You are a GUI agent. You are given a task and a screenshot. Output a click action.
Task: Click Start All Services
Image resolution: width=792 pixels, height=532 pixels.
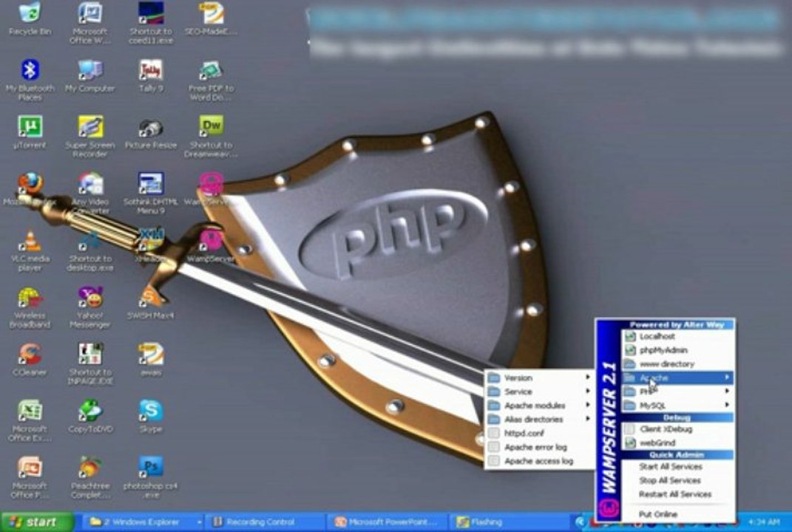pyautogui.click(x=678, y=466)
